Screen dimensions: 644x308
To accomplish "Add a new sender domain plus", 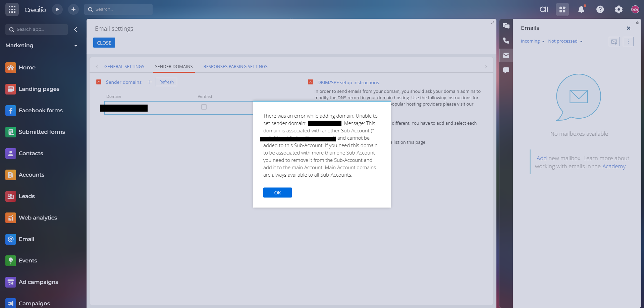I will pos(150,82).
